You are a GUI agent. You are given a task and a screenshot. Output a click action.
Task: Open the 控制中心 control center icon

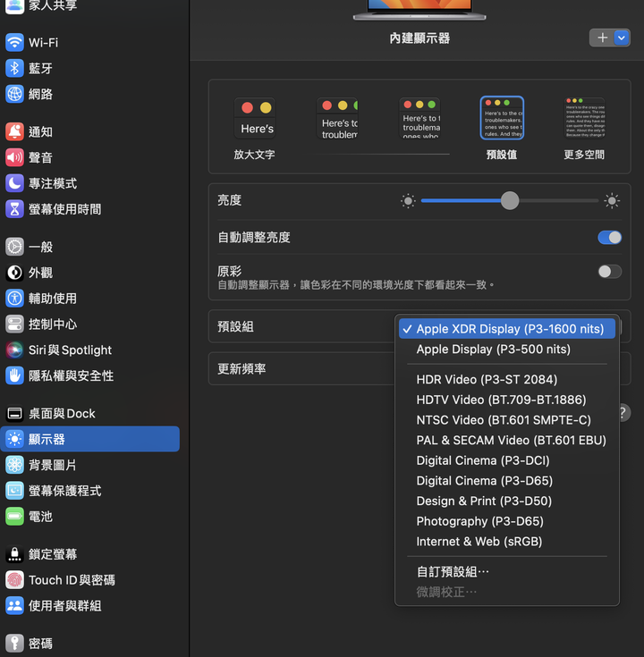14,324
